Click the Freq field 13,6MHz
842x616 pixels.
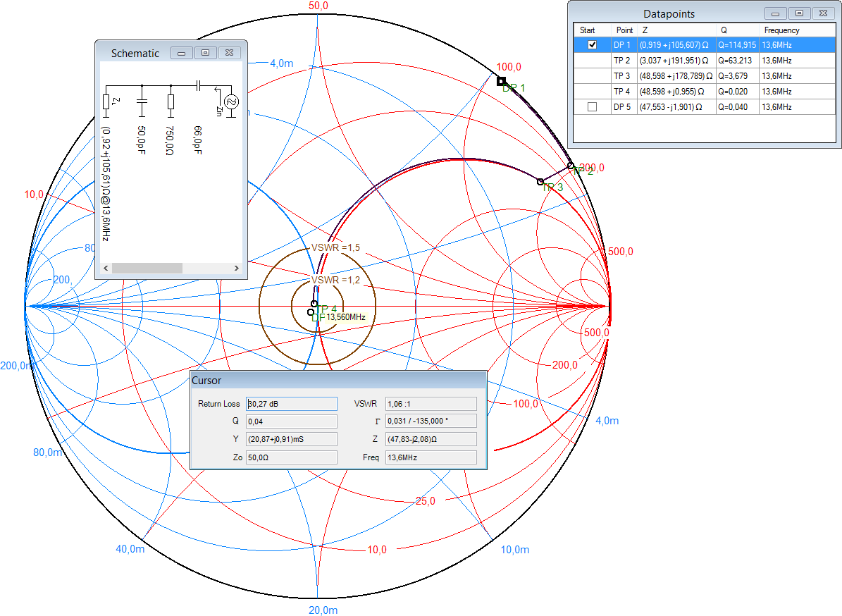431,457
